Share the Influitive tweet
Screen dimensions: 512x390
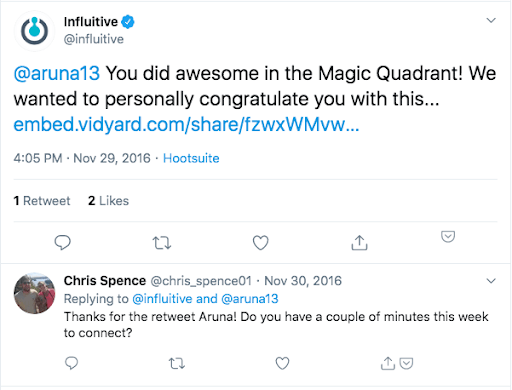pos(359,242)
